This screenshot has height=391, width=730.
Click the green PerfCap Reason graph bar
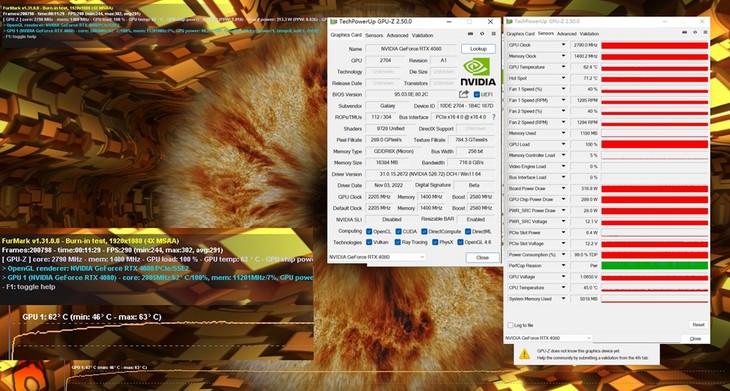pos(654,266)
